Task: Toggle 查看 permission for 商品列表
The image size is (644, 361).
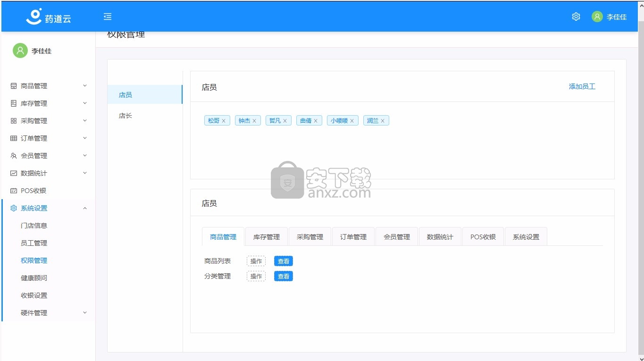Action: [284, 261]
